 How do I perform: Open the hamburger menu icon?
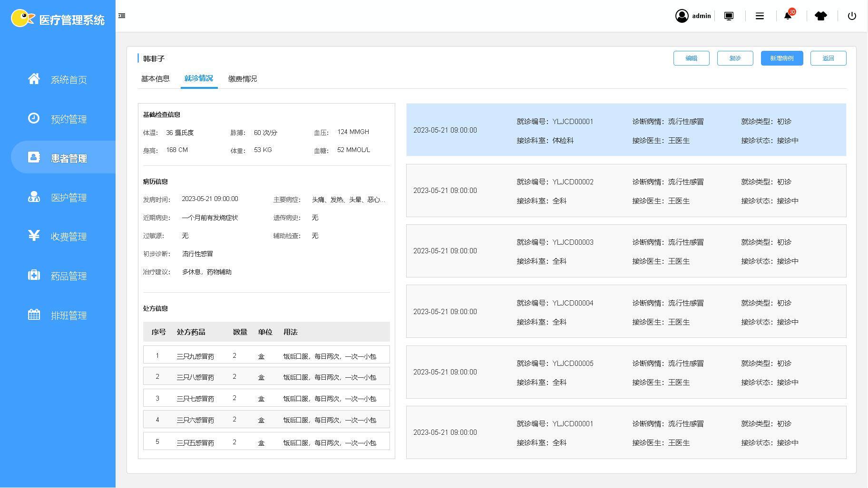(760, 16)
